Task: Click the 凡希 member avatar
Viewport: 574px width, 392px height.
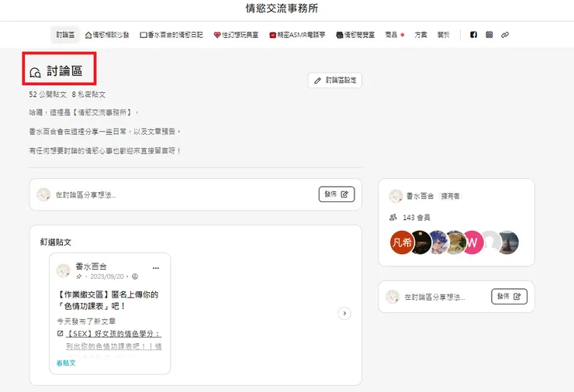Action: click(402, 242)
